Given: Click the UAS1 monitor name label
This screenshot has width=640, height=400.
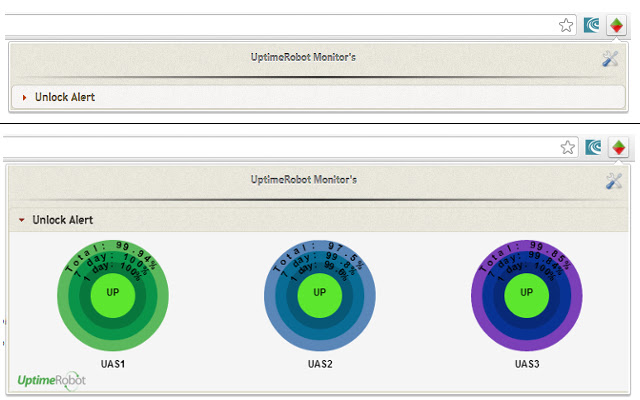Looking at the screenshot, I should pyautogui.click(x=112, y=364).
